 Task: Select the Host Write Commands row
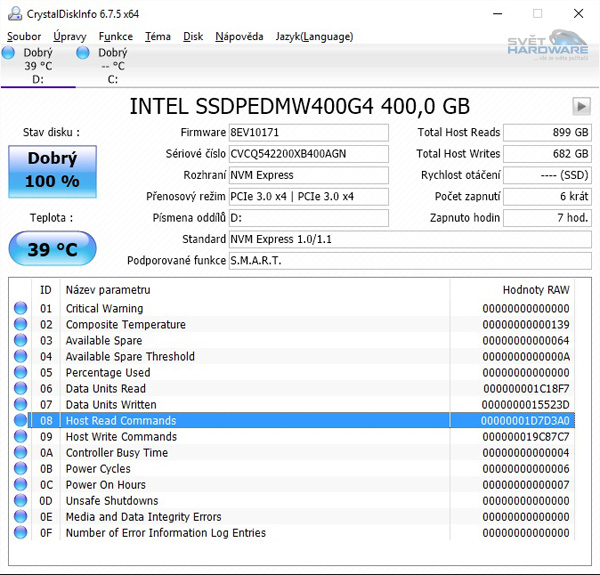point(292,437)
